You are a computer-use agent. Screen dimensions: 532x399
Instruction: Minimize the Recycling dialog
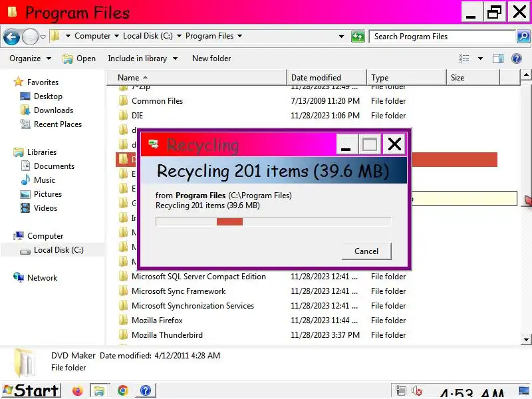click(346, 144)
